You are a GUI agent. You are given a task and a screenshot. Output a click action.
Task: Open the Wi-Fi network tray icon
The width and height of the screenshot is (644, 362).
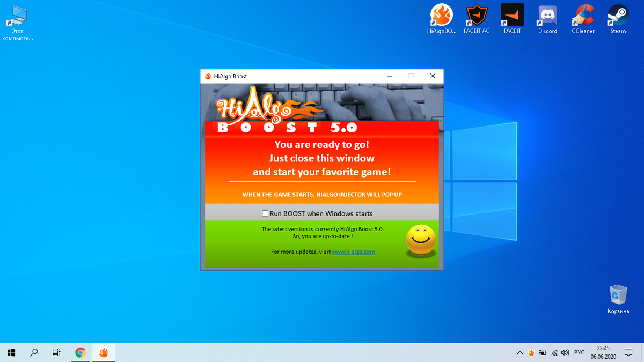point(554,353)
